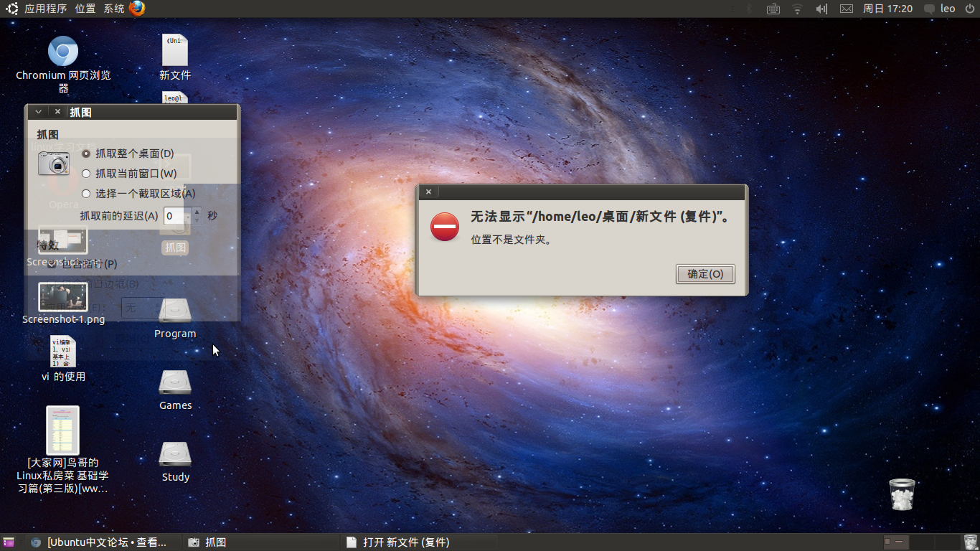Select the Study drive icon
The image size is (980, 551).
[x=175, y=454]
